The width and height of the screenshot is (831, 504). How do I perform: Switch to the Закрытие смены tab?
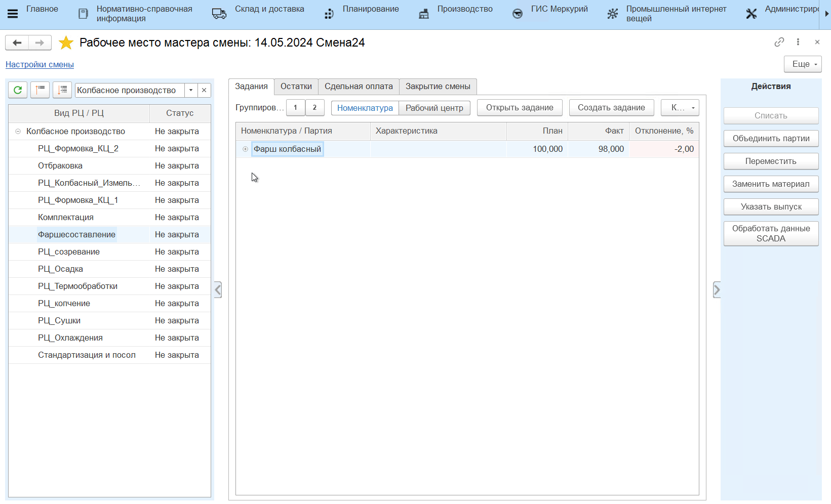point(438,87)
